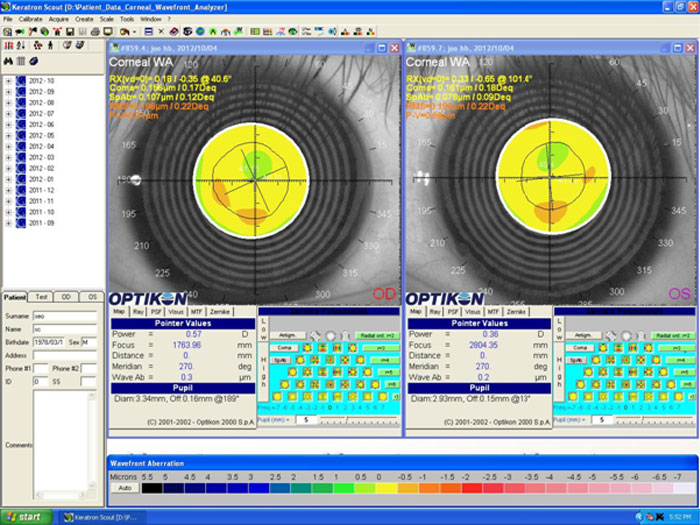The image size is (700, 525).
Task: Click the system tray clock
Action: pyautogui.click(x=681, y=517)
